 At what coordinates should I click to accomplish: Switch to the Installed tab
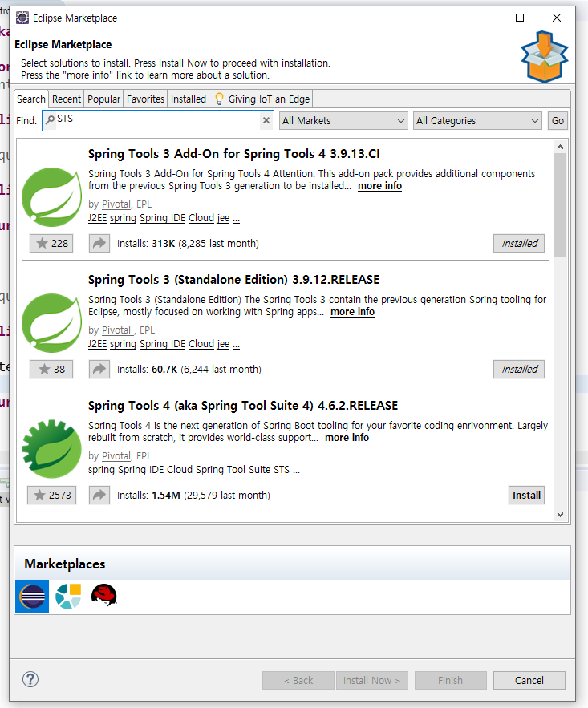click(x=189, y=99)
